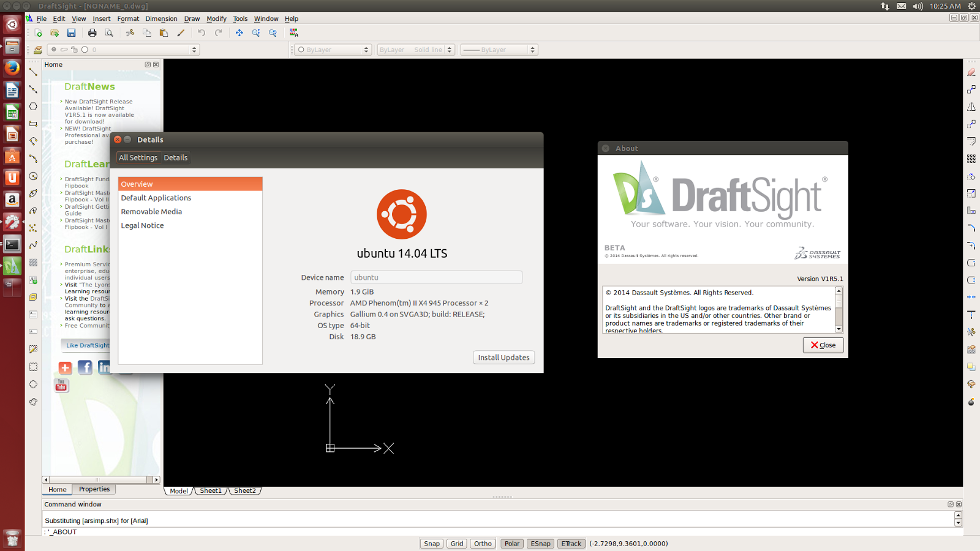
Task: Open the line weight ByLayer dropdown
Action: [499, 50]
